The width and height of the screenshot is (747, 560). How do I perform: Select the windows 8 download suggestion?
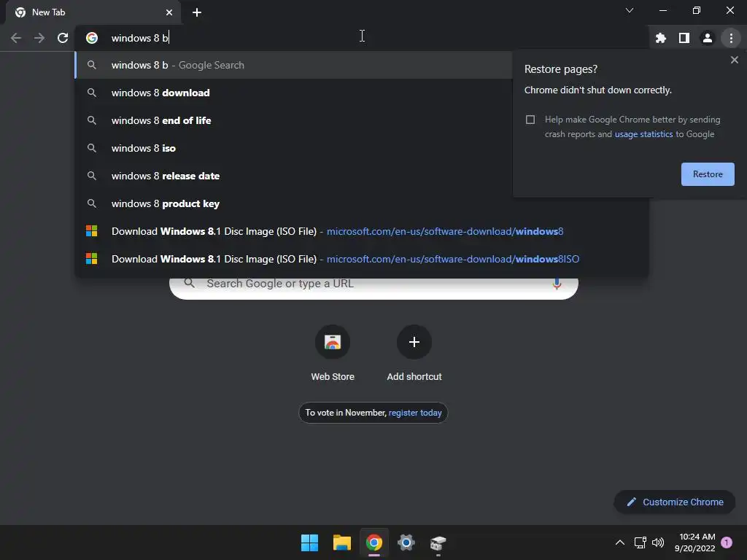(x=293, y=93)
